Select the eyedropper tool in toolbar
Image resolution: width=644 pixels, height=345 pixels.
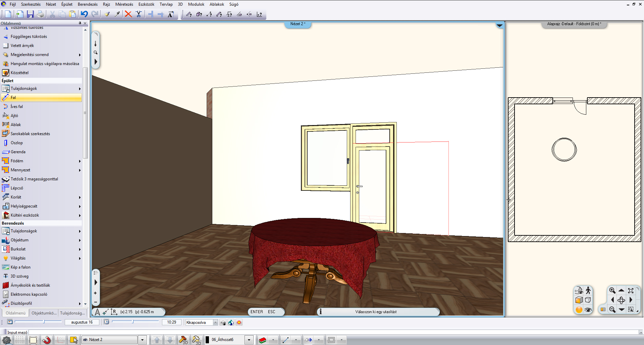pos(117,14)
